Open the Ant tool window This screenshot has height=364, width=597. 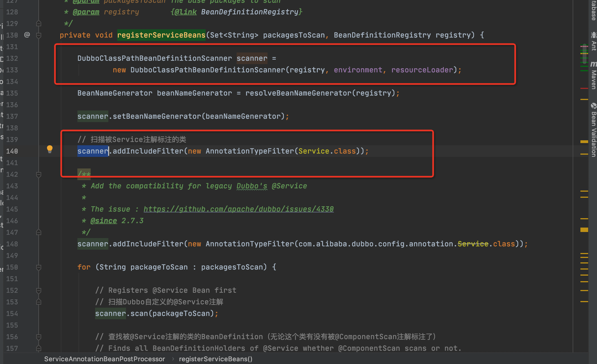(x=593, y=41)
